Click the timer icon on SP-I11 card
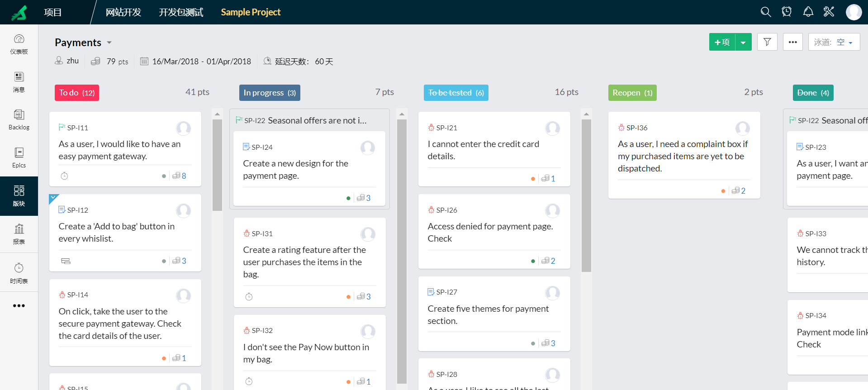 pyautogui.click(x=65, y=176)
